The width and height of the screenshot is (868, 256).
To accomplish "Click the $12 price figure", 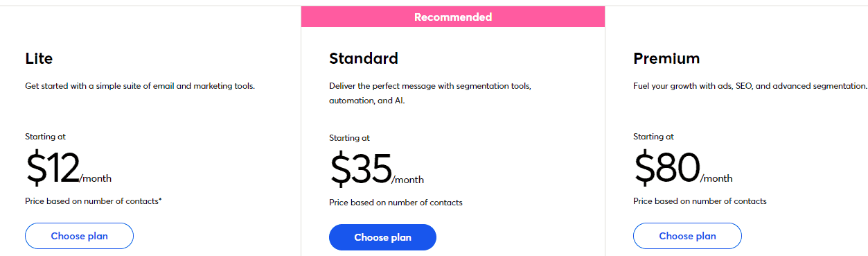I will (53, 169).
